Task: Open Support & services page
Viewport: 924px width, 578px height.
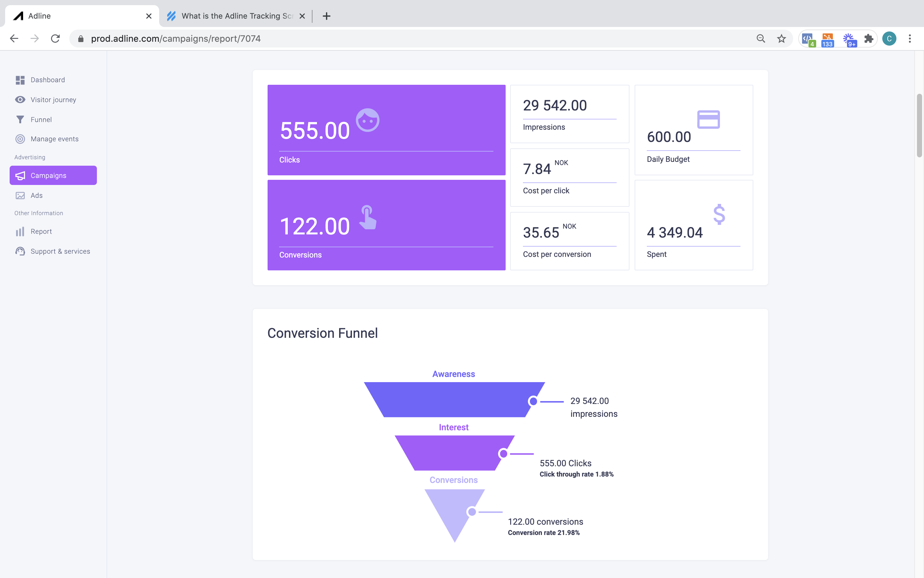Action: (53, 251)
